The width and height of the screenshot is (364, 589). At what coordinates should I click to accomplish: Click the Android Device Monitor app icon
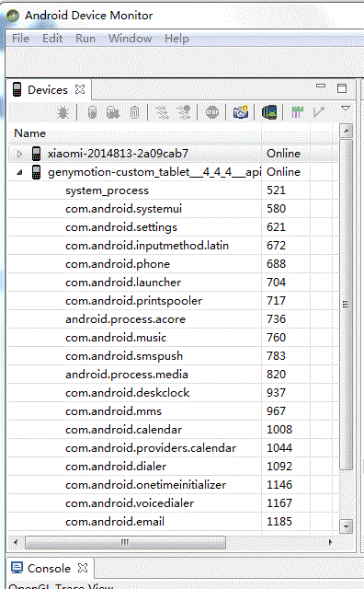click(x=13, y=16)
